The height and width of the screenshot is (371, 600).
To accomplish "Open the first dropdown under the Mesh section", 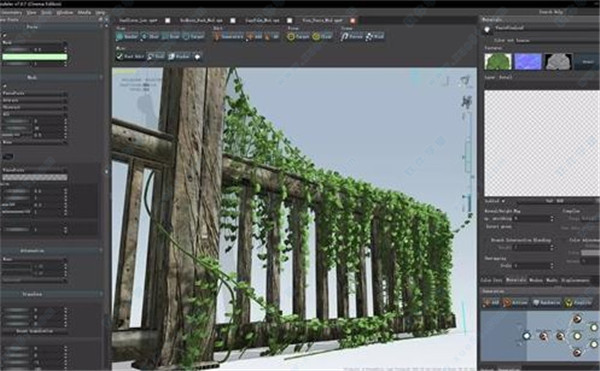I will pos(35,93).
